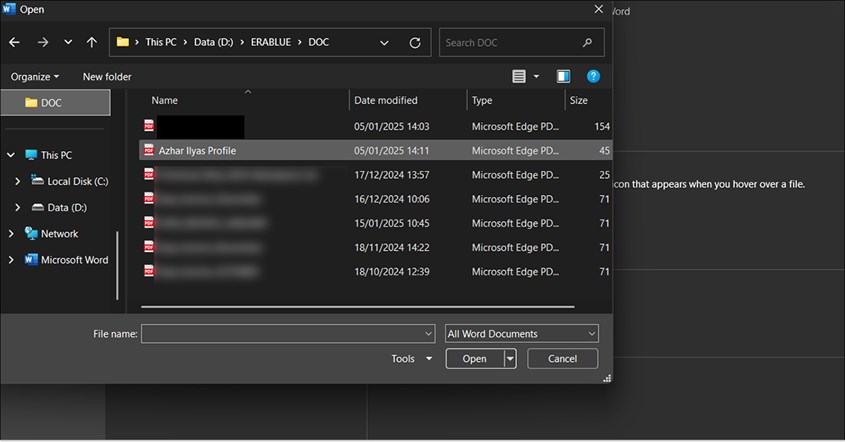Select ERABLUE in the address breadcrumb

[271, 42]
